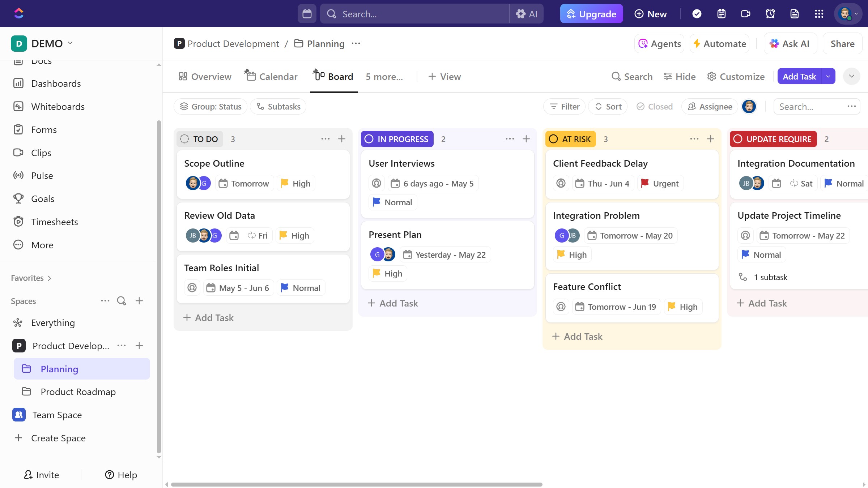Open the reminders alarm clock icon
868x488 pixels.
(770, 14)
